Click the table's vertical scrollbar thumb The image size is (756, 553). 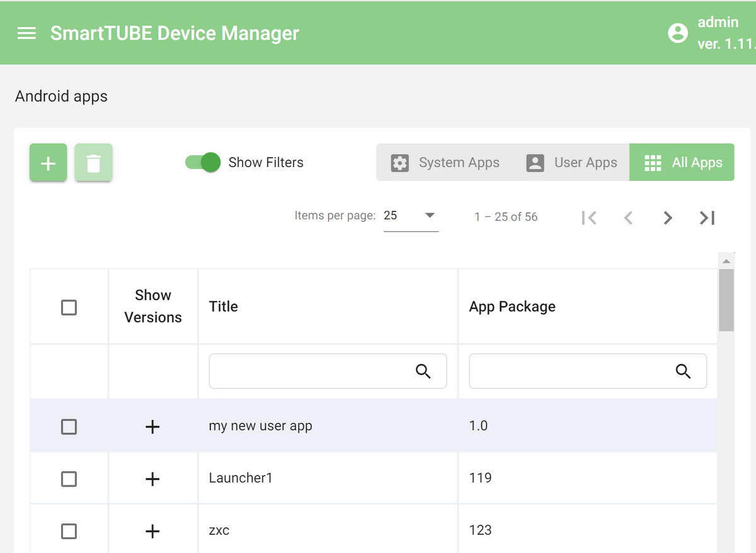pos(726,300)
